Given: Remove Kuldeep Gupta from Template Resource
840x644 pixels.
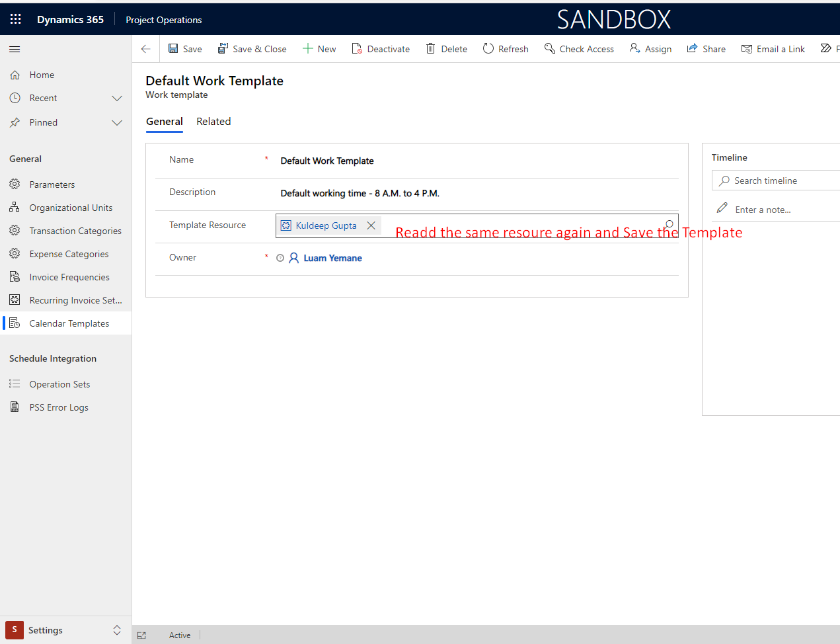Looking at the screenshot, I should click(x=371, y=225).
